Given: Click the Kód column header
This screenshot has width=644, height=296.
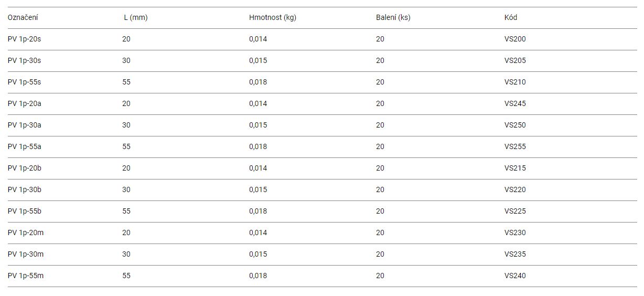Looking at the screenshot, I should click(x=511, y=17).
